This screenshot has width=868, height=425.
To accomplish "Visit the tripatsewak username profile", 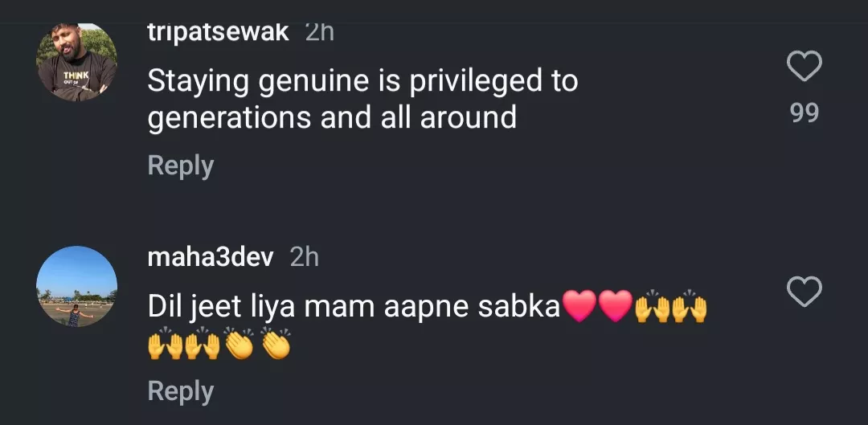I will [219, 32].
